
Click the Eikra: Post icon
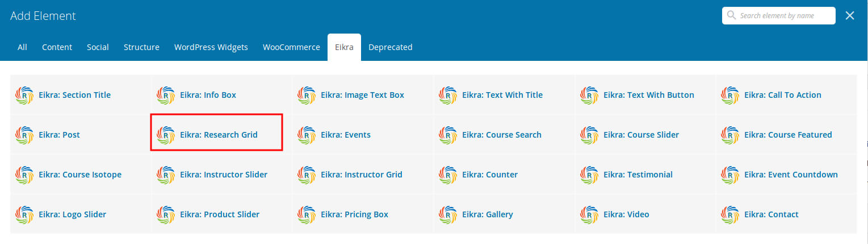click(x=24, y=135)
